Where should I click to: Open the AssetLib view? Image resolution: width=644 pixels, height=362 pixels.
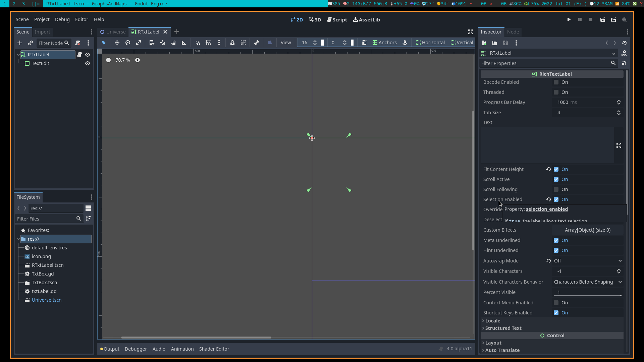click(366, 19)
